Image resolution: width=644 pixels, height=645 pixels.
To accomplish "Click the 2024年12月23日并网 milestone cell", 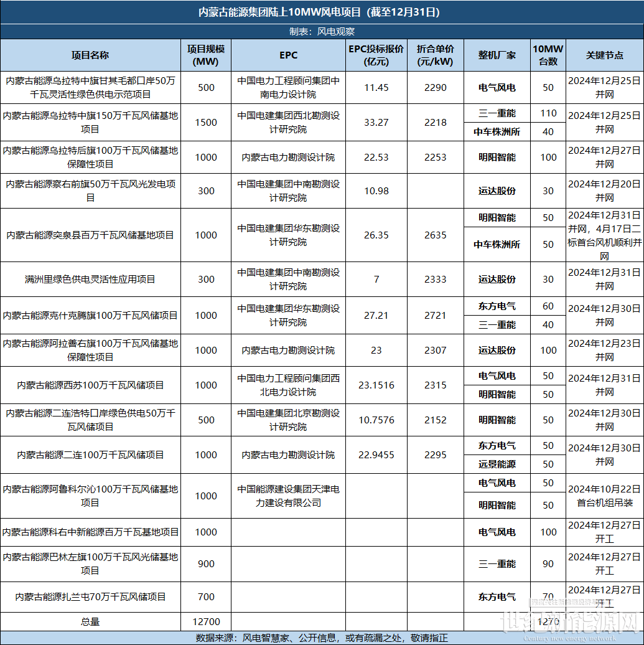I will coord(605,350).
